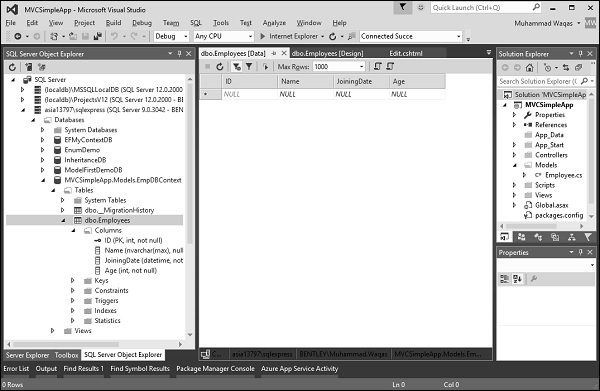Viewport: 600px width, 391px height.
Task: Click the JoiningDate column header
Action: pos(360,81)
